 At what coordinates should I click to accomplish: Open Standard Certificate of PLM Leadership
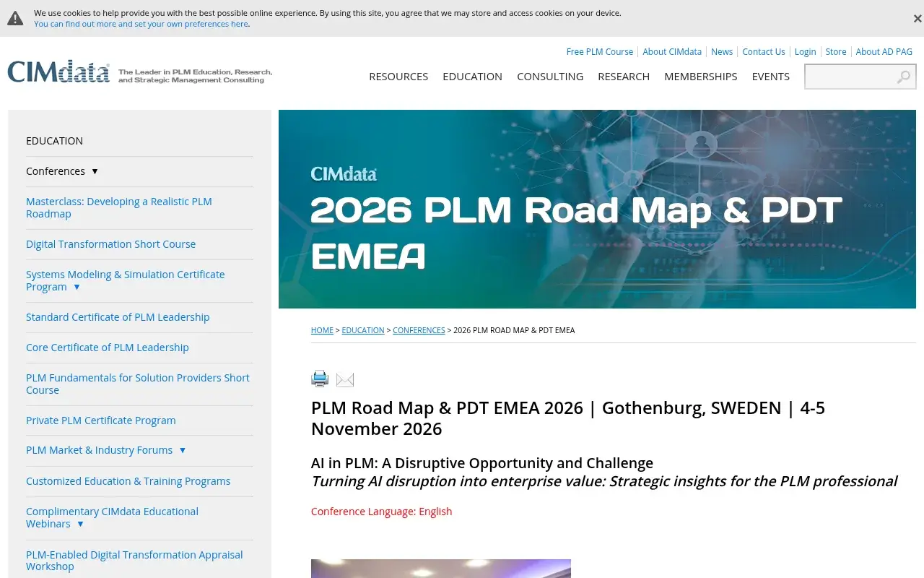point(118,317)
